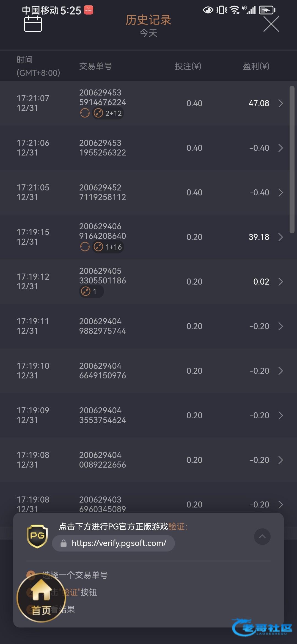Tap the 今天 date filter label
The height and width of the screenshot is (644, 297).
pyautogui.click(x=148, y=33)
